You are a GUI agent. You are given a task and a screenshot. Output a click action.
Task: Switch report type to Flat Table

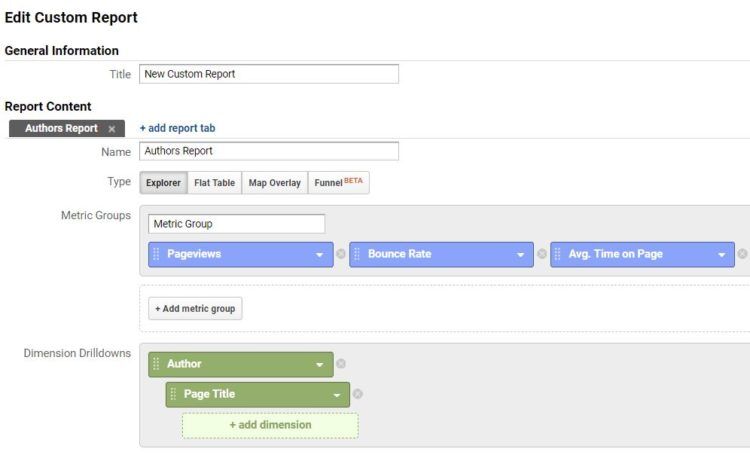pyautogui.click(x=214, y=183)
